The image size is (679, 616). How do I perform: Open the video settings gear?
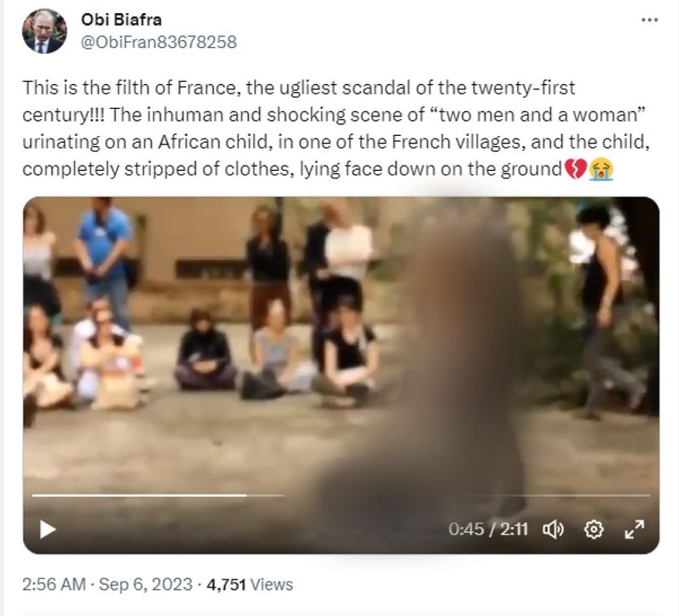tap(594, 529)
